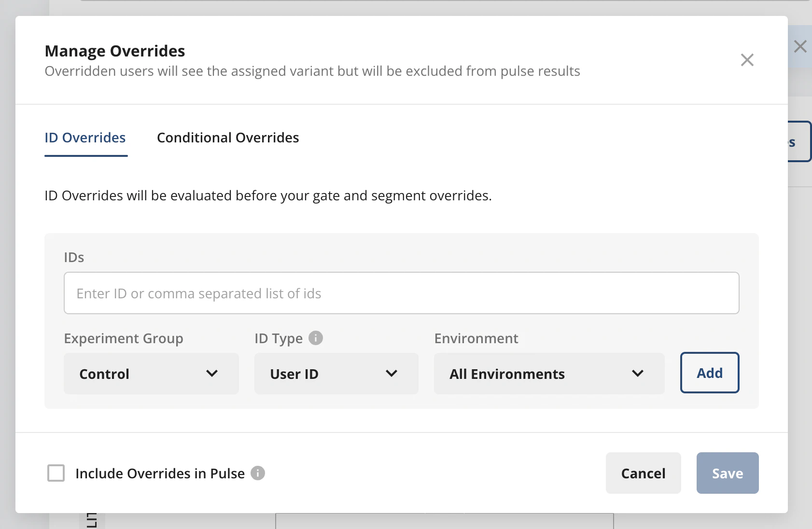The image size is (812, 529).
Task: Save the override configuration
Action: tap(728, 473)
